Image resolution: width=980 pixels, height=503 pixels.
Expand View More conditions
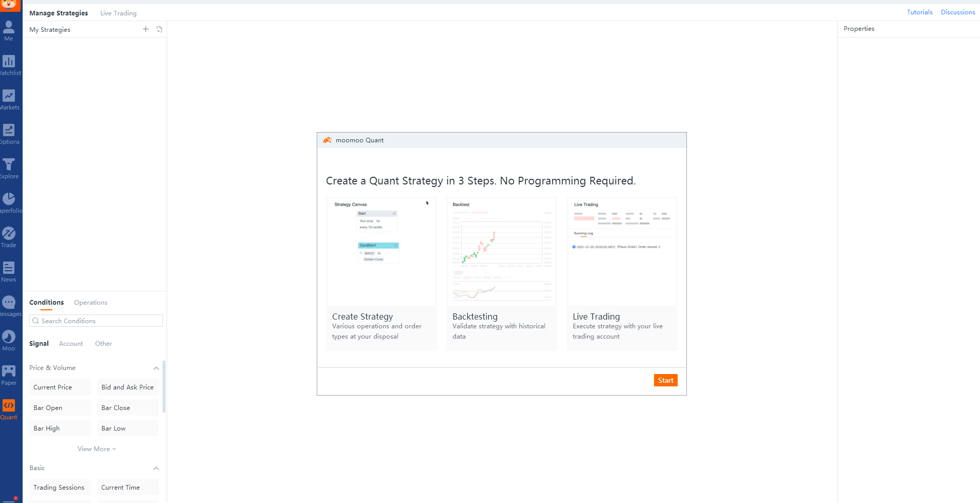tap(96, 449)
